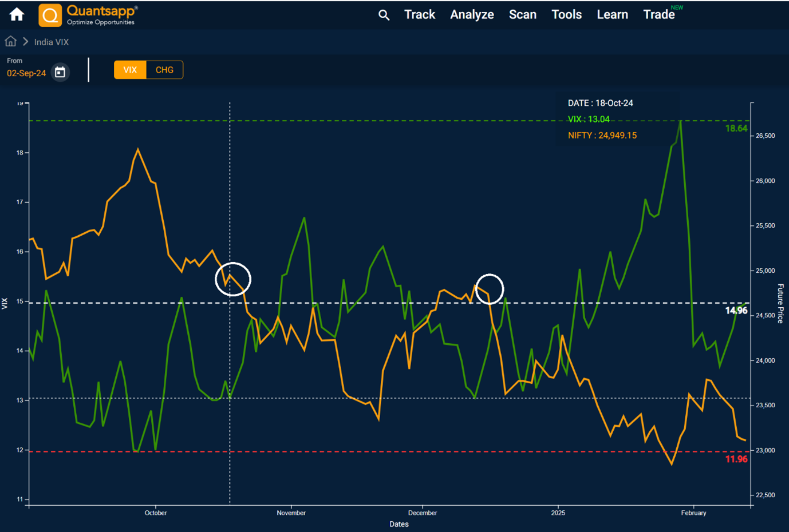
Task: Open the Track menu
Action: pyautogui.click(x=419, y=15)
